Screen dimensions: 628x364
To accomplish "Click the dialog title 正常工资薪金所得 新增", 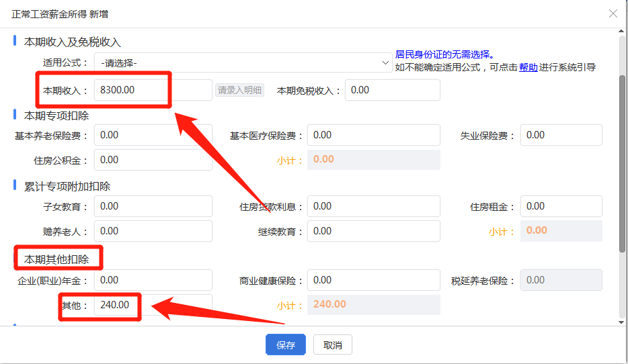I will point(60,14).
